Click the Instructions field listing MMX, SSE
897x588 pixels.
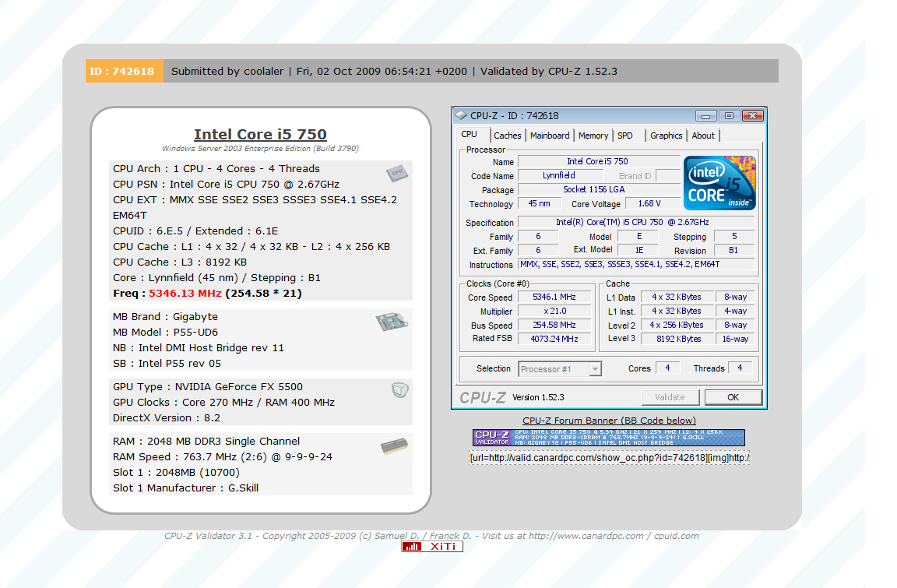pyautogui.click(x=636, y=264)
